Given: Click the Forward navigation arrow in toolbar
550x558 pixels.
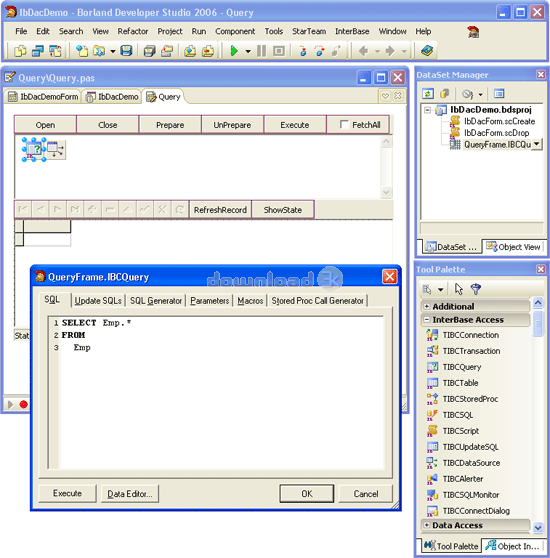Looking at the screenshot, I should point(390,51).
